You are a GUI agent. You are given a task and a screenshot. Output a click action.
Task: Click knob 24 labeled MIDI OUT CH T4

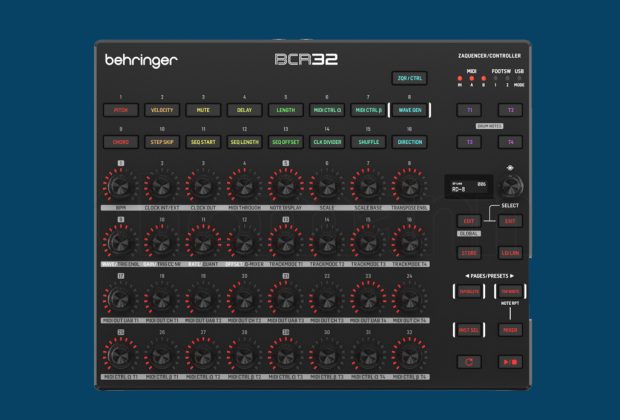tap(409, 299)
